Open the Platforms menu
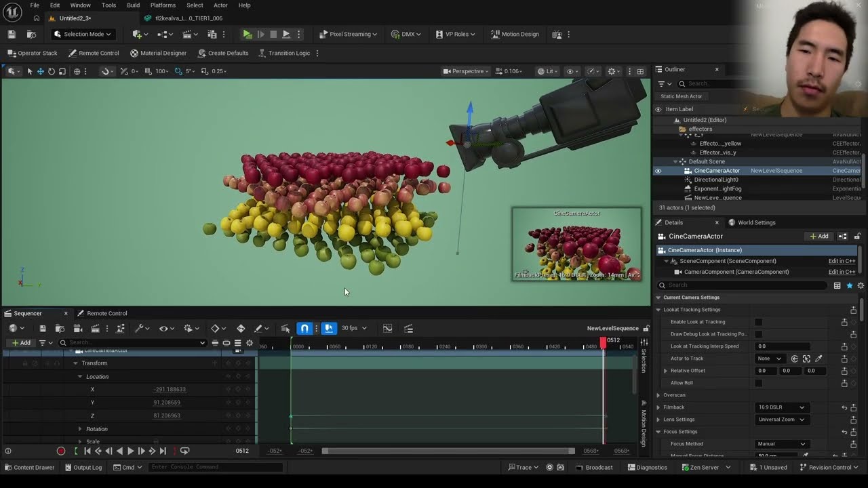Image resolution: width=868 pixels, height=488 pixels. [x=163, y=5]
